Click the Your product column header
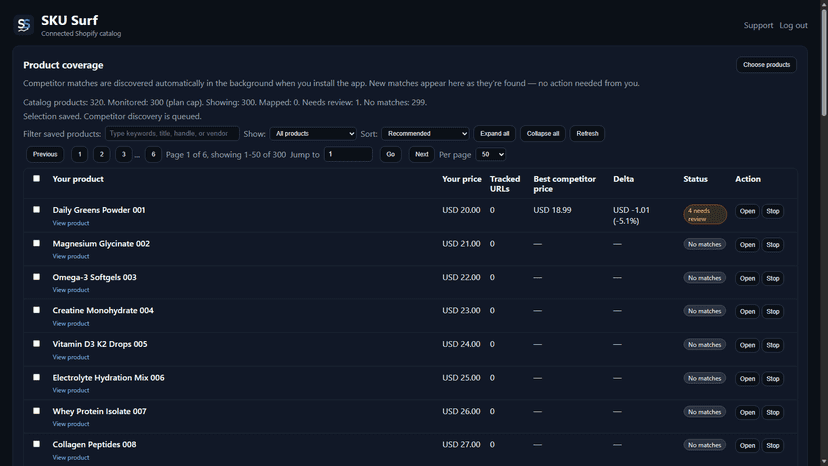 (x=78, y=179)
